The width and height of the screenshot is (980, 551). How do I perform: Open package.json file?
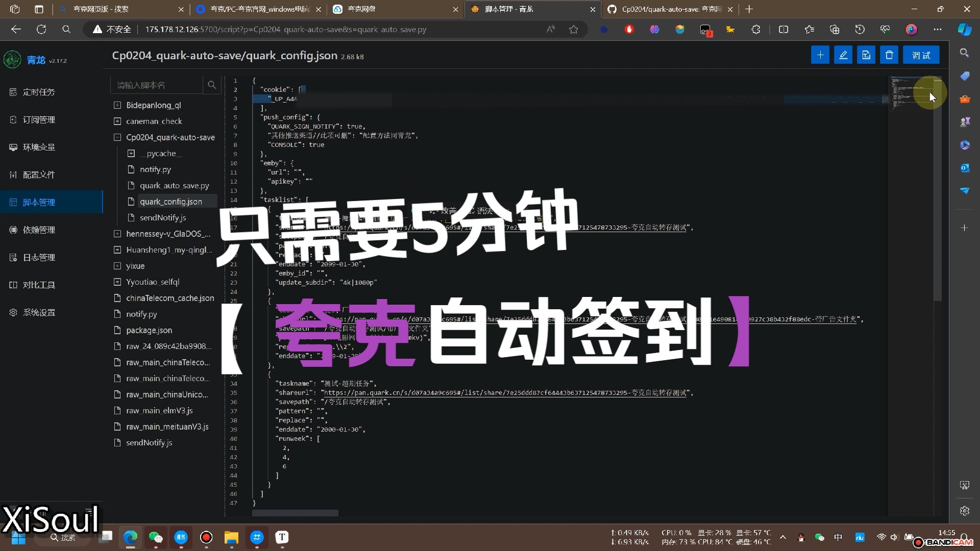click(149, 330)
